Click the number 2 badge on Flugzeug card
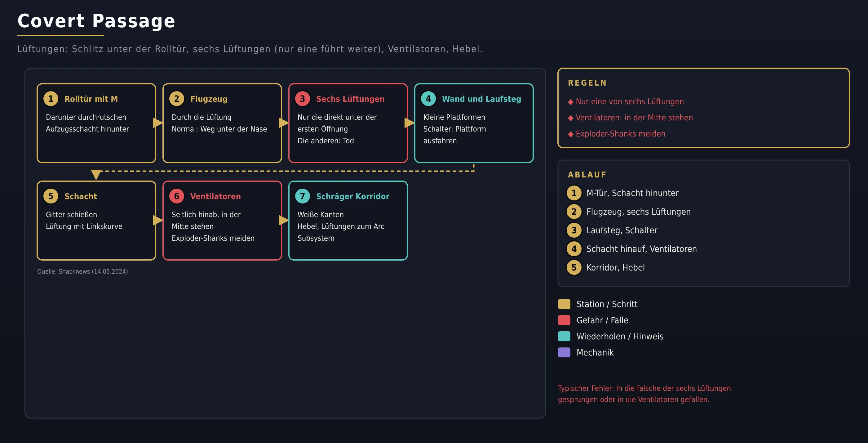Screen dimensions: 868x443 (177, 99)
